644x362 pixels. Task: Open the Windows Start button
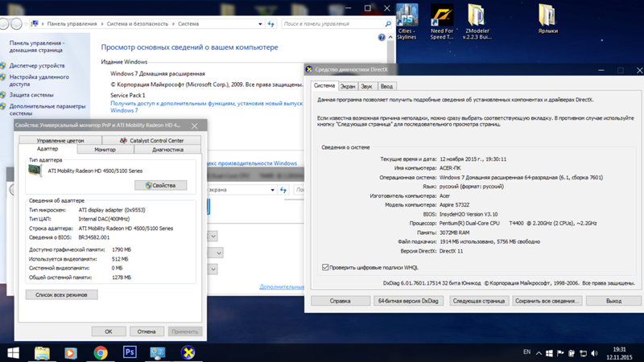(13, 352)
